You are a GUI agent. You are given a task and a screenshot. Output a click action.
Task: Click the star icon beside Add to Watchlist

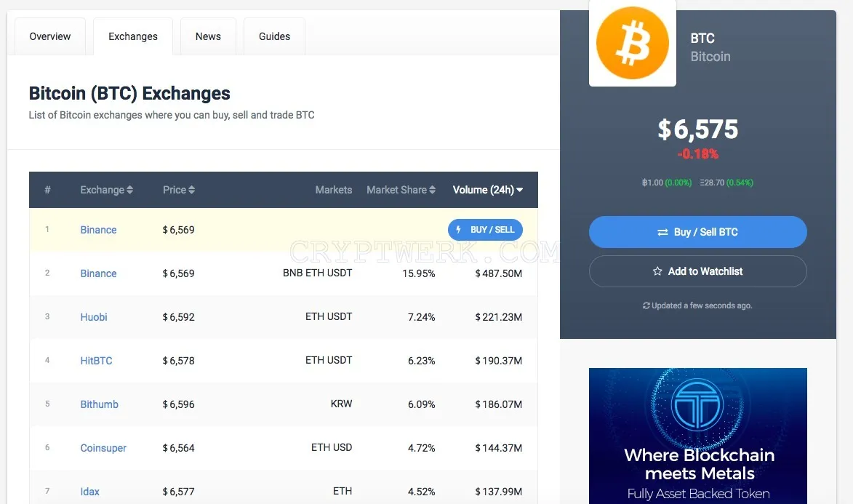tap(657, 271)
